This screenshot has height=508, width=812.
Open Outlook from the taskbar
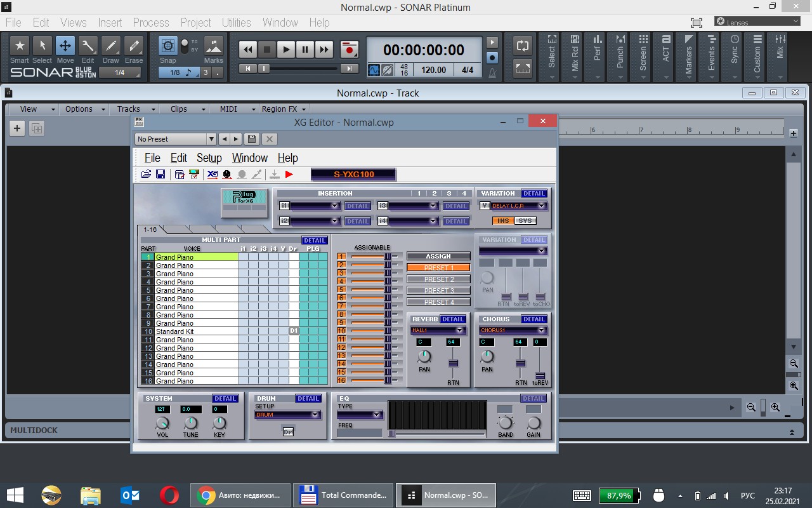click(130, 495)
